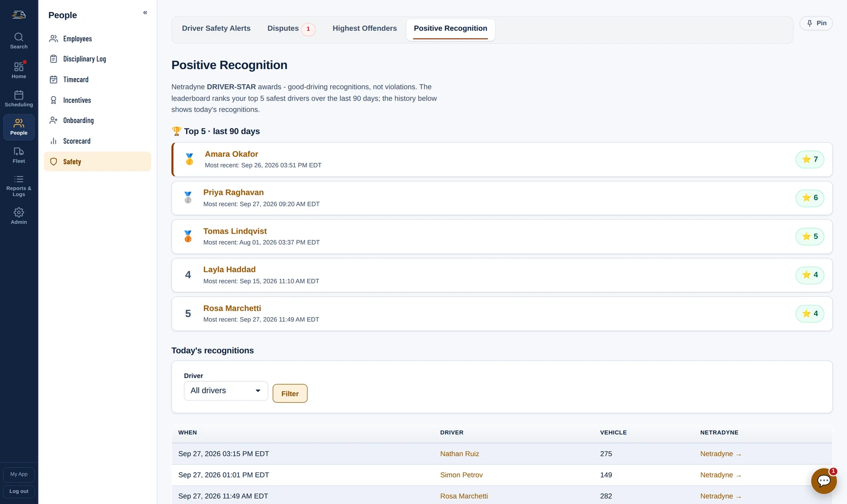847x504 pixels.
Task: Open Netradyne link for vehicle 275
Action: click(x=720, y=454)
